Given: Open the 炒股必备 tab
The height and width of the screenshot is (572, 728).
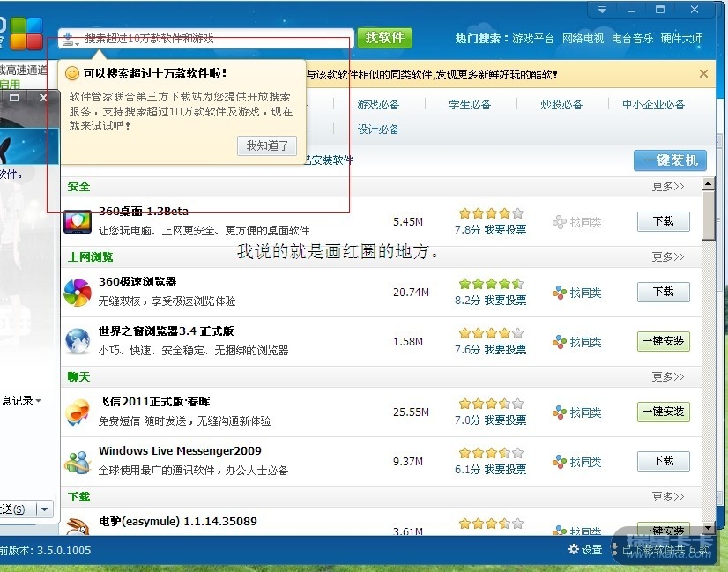Looking at the screenshot, I should [x=561, y=105].
